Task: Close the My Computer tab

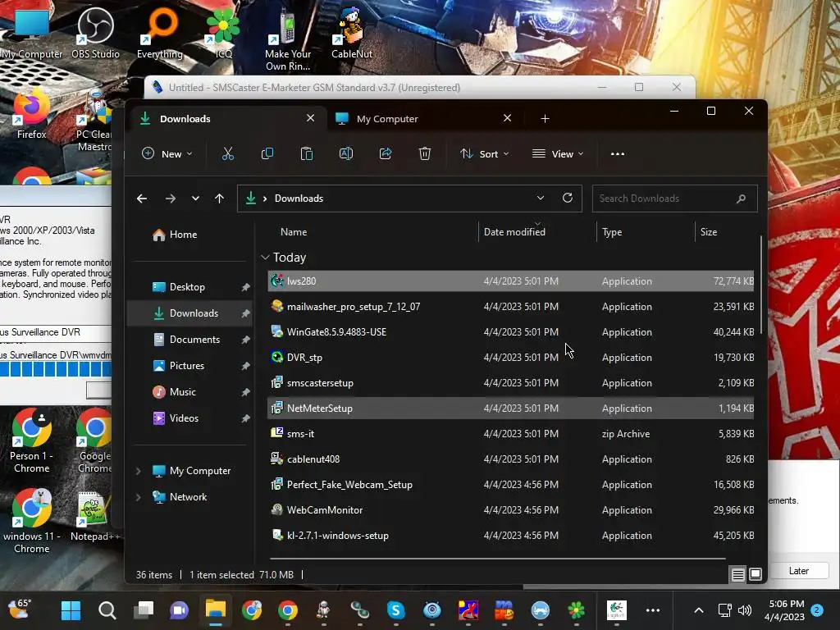Action: click(507, 118)
